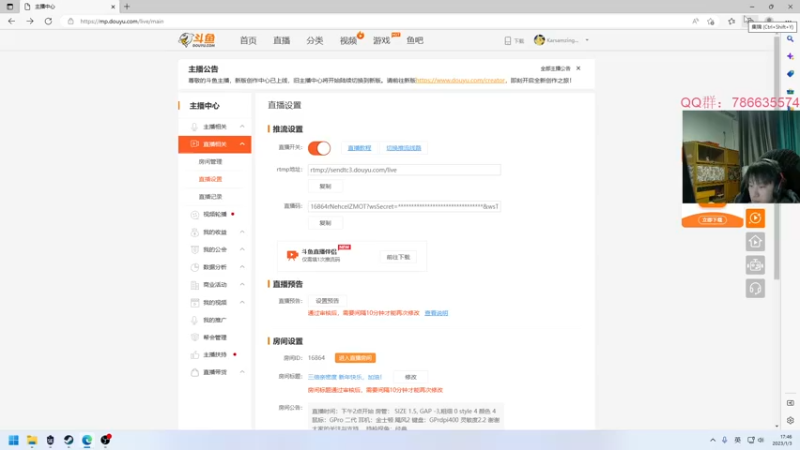
Task: Click the 切换推流线路 link
Action: point(404,148)
